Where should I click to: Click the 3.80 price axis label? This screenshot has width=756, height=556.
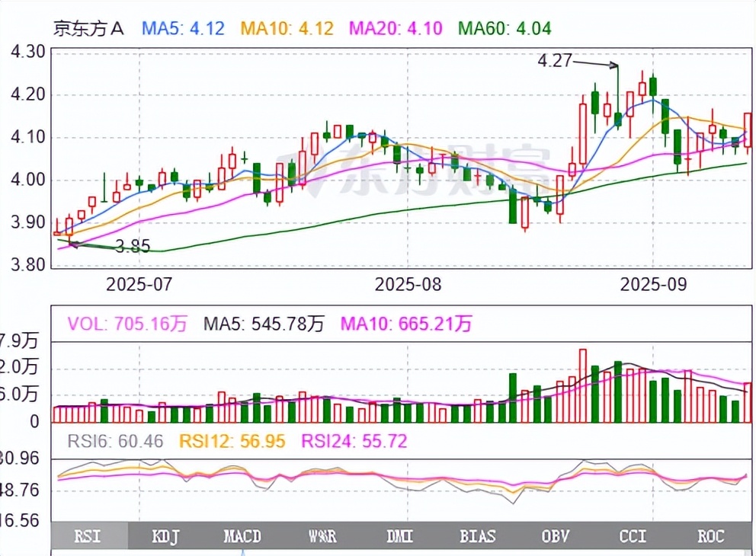[27, 264]
